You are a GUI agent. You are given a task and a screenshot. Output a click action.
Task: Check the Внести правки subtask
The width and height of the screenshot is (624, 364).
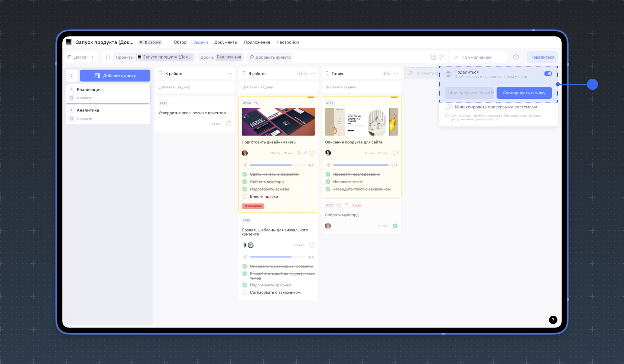point(245,196)
